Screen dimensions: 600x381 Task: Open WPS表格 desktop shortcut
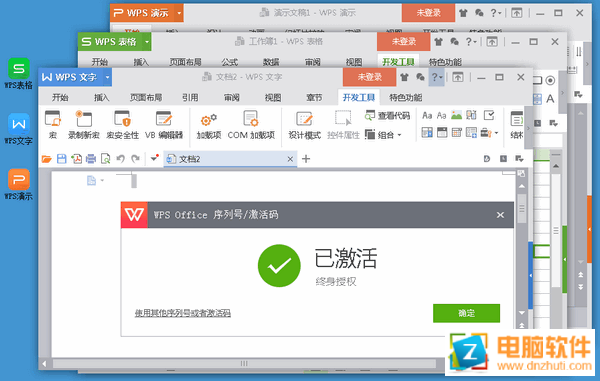[x=18, y=73]
